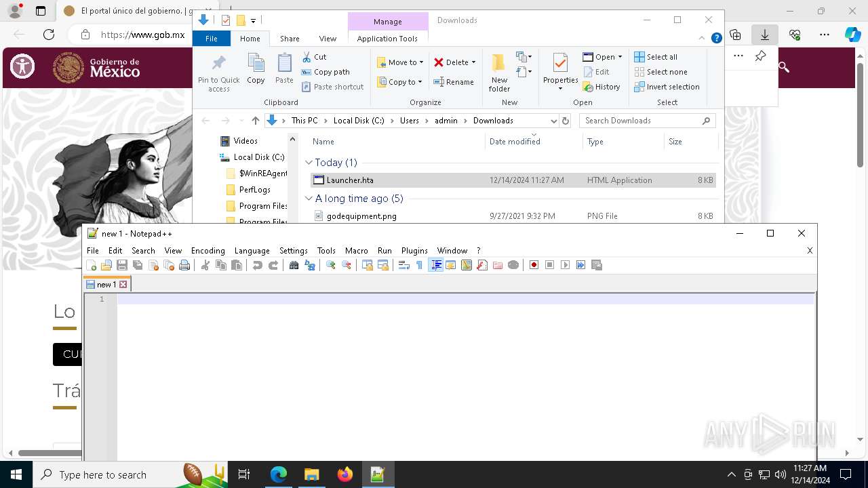Click Copy path in Explorer ribbon
The image size is (868, 488).
[x=325, y=72]
